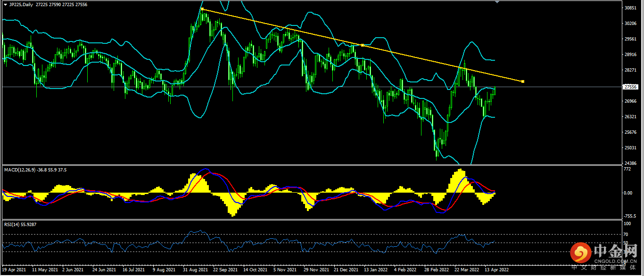Open the CNGOLD.COM.CN watermark link
The height and width of the screenshot is (276, 644).
pyautogui.click(x=615, y=260)
